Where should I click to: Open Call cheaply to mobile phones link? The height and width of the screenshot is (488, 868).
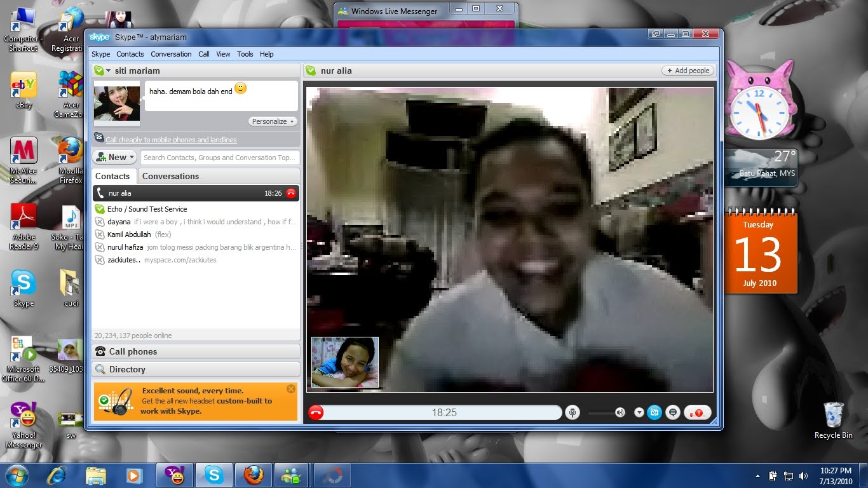[x=171, y=140]
